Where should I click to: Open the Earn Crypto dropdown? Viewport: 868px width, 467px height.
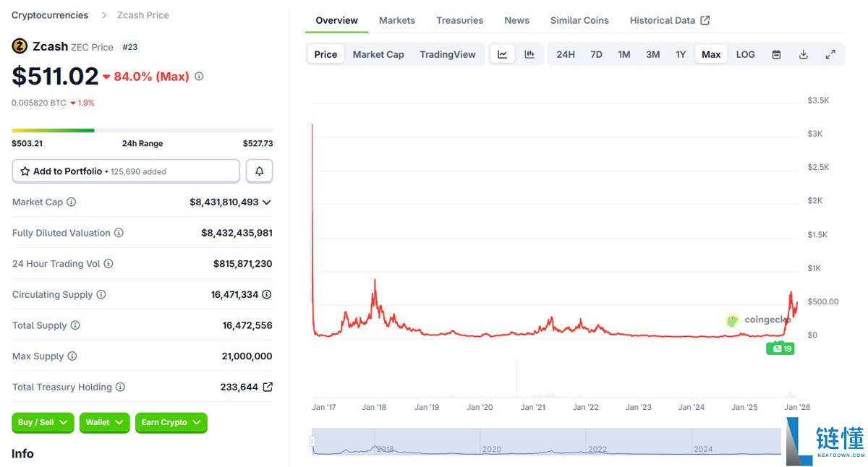171,422
